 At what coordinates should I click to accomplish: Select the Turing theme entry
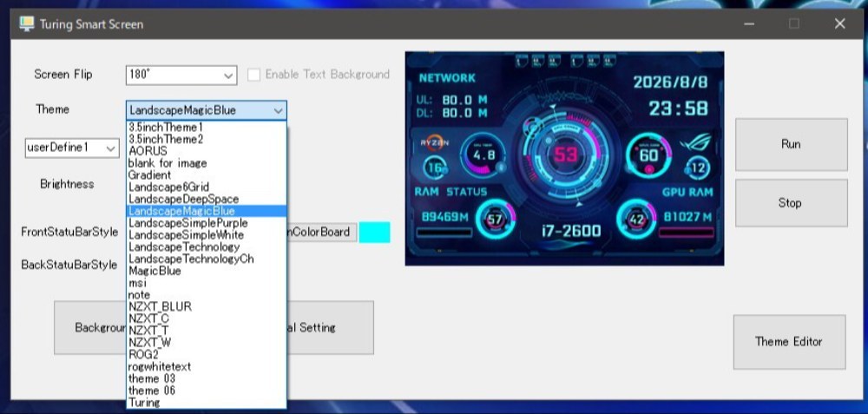[x=206, y=403]
